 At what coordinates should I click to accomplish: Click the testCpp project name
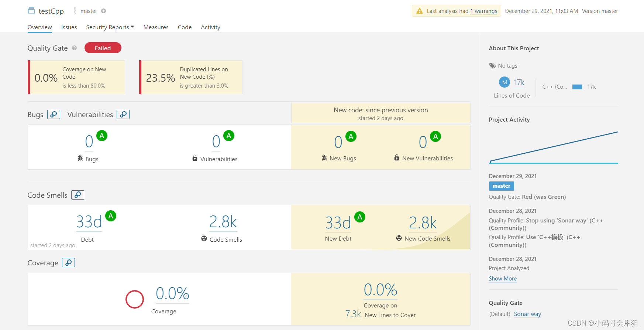(51, 11)
